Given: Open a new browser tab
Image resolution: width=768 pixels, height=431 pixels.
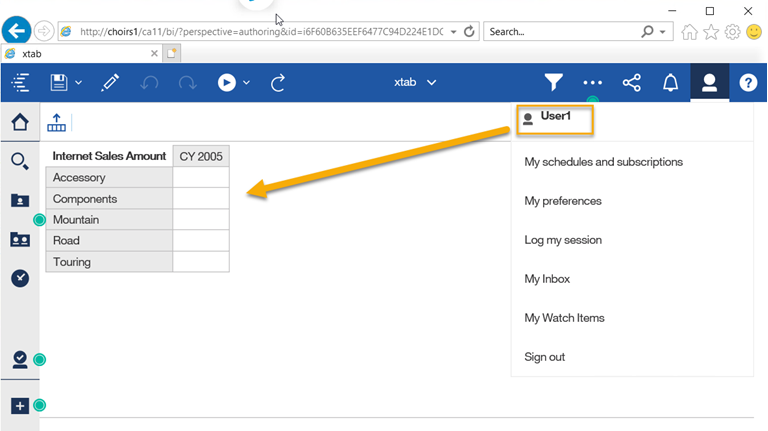Looking at the screenshot, I should click(171, 53).
